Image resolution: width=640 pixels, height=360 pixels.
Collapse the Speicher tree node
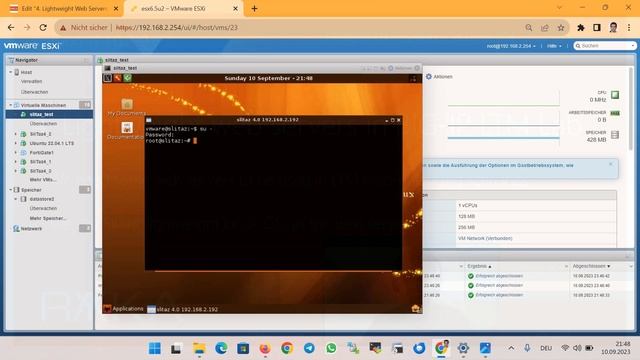[x=11, y=190]
